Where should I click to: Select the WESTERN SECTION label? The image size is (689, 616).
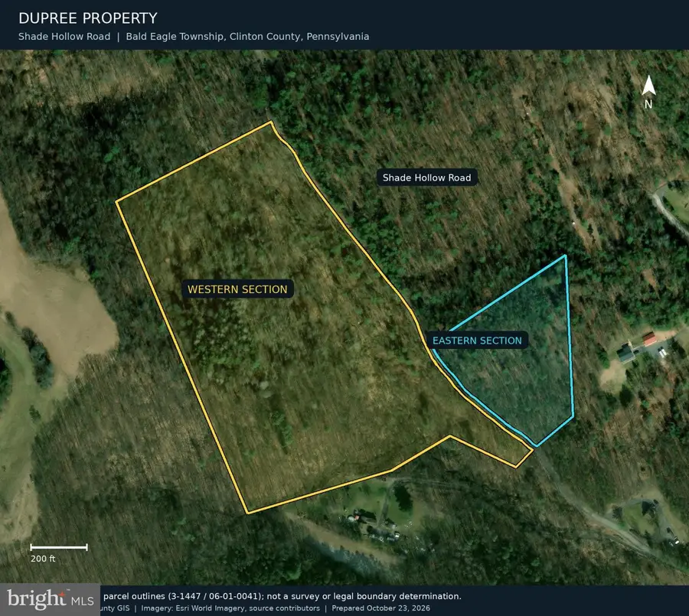coord(237,289)
